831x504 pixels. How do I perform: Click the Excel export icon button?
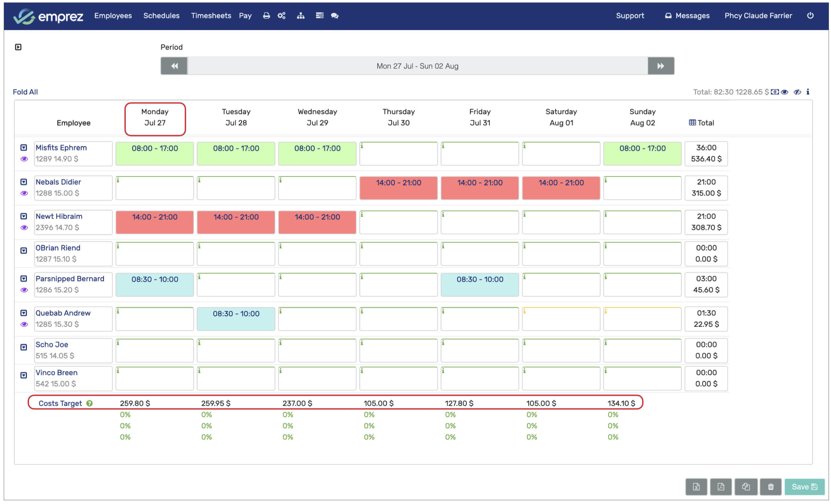(x=696, y=487)
